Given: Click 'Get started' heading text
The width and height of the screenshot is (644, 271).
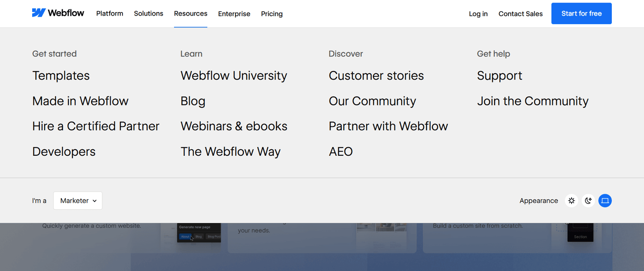Looking at the screenshot, I should pyautogui.click(x=55, y=54).
